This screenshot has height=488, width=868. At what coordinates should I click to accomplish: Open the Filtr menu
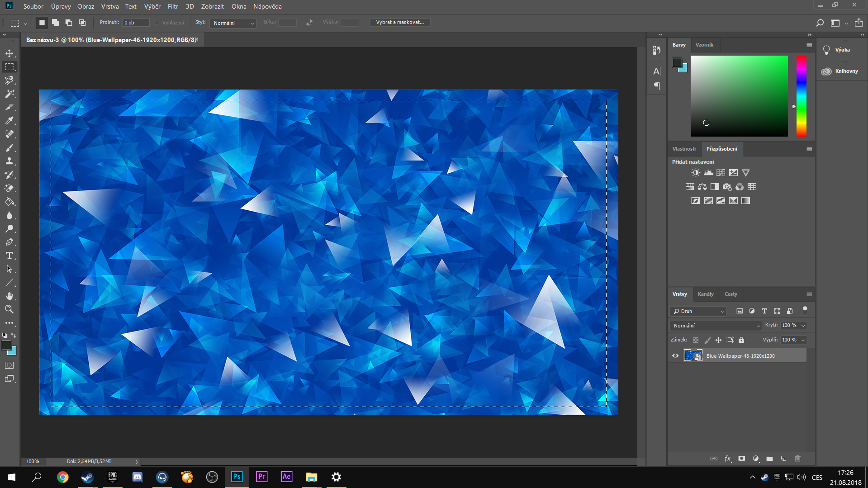click(173, 6)
